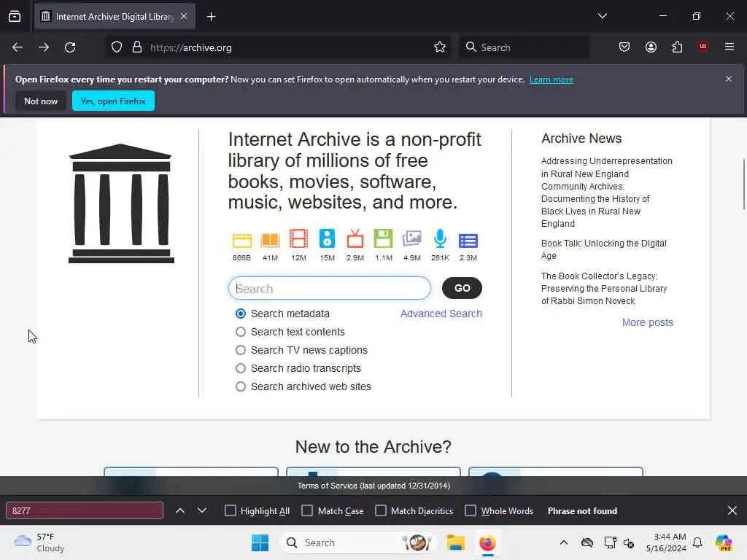747x560 pixels.
Task: Open the tracking protection shield icon
Action: pyautogui.click(x=117, y=47)
